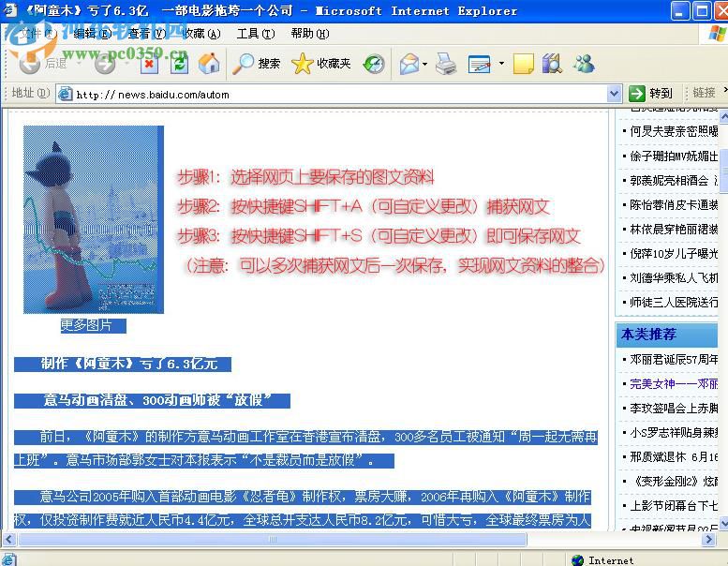Screen dimensions: 728x566
Task: Click the vertical scrollbar up arrow
Action: pyautogui.click(x=723, y=116)
